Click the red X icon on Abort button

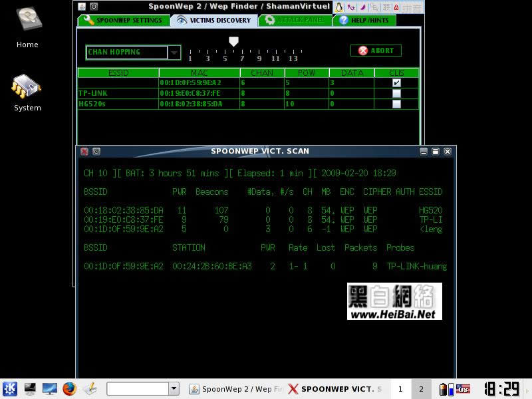362,51
